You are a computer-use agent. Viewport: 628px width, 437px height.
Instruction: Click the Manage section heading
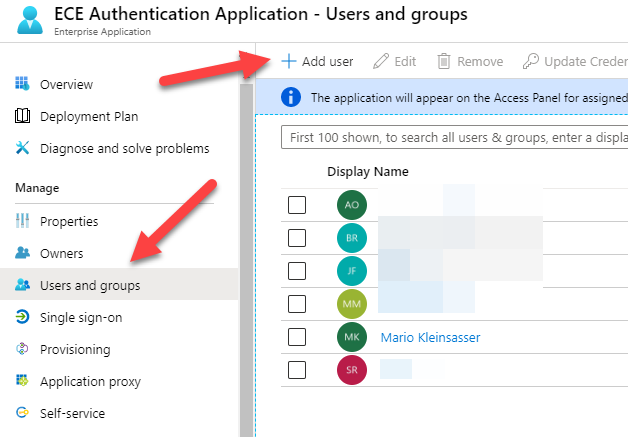(37, 188)
